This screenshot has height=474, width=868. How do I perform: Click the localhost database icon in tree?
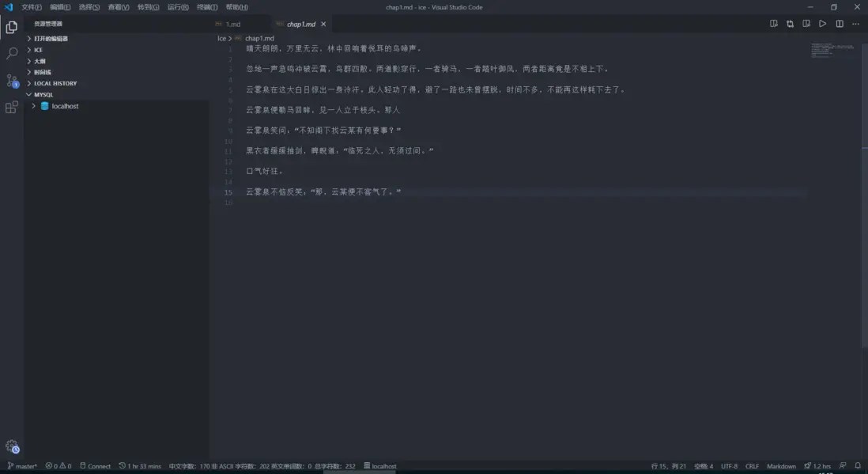click(45, 106)
